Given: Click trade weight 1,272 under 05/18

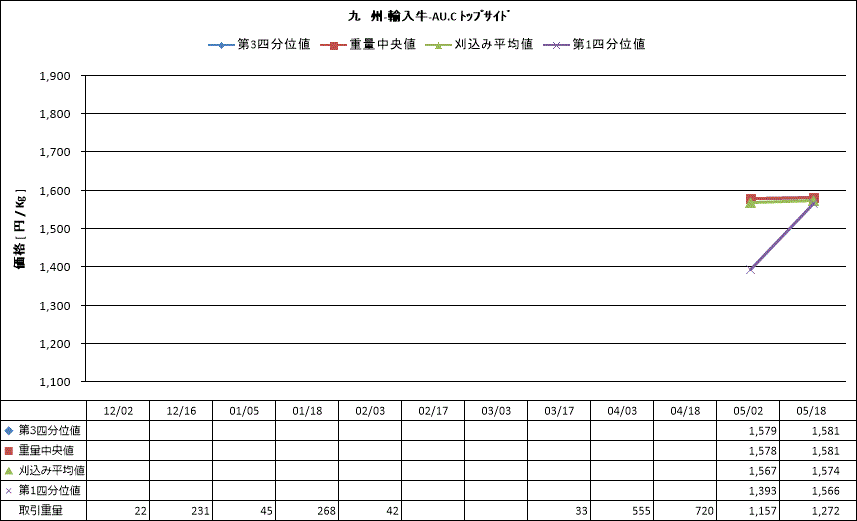Looking at the screenshot, I should (x=825, y=511).
